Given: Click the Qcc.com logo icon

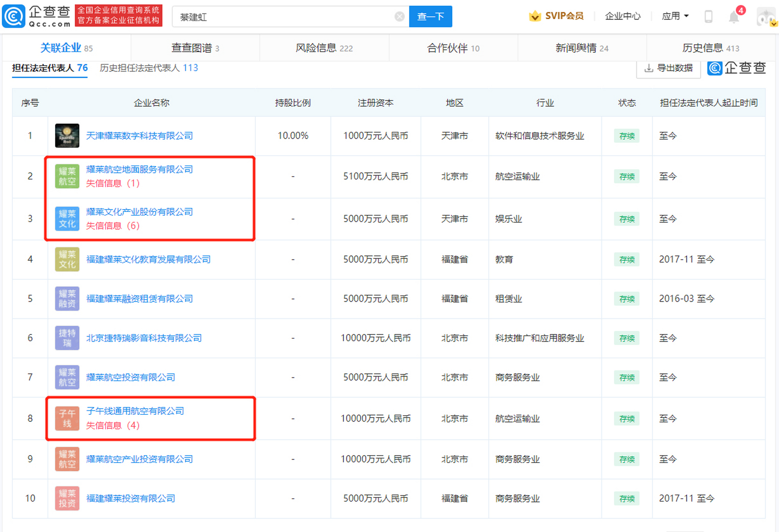Looking at the screenshot, I should coord(14,16).
